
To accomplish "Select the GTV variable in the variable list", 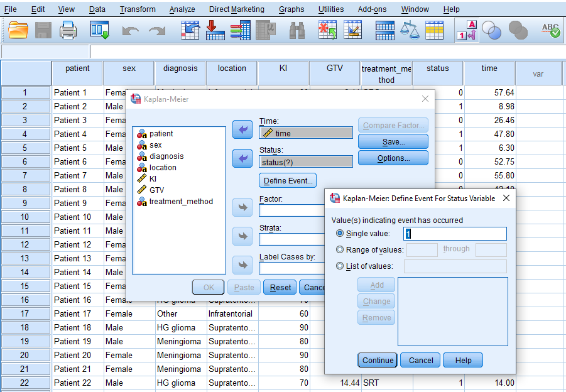I will coord(156,190).
